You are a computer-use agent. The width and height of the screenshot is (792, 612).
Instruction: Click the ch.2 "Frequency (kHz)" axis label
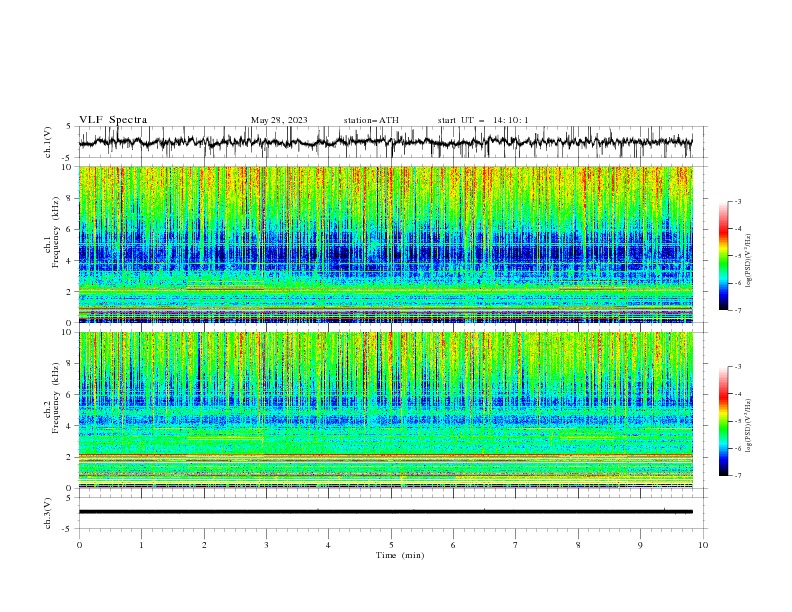click(56, 398)
